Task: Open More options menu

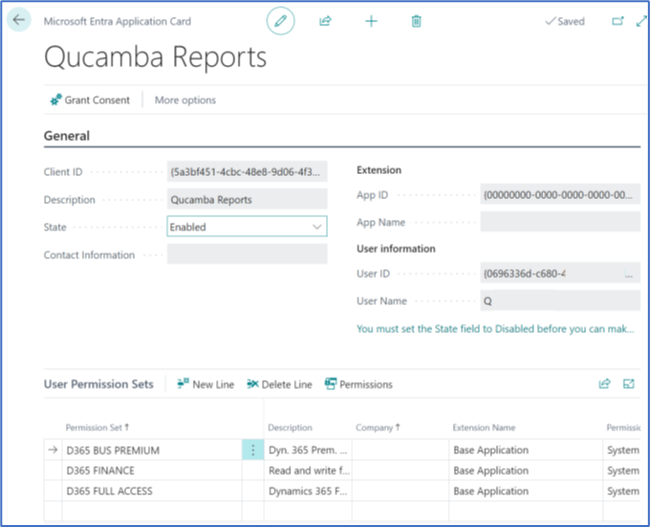Action: coord(185,100)
